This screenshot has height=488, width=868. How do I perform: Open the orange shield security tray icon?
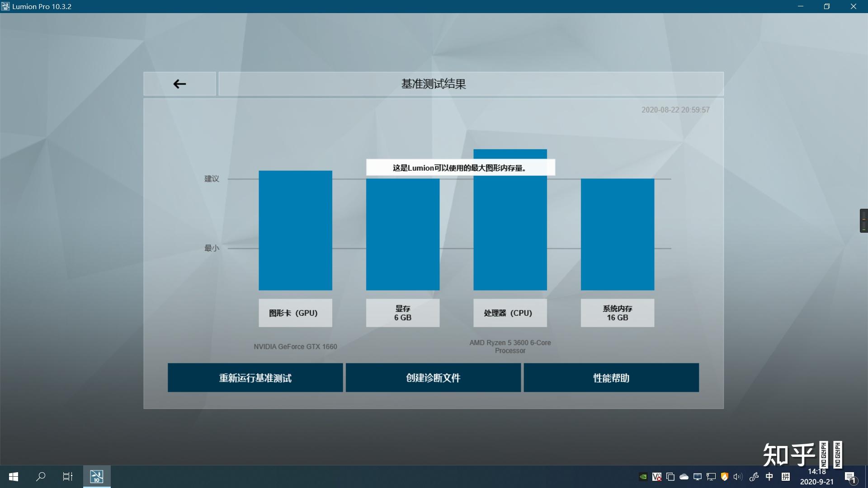[724, 477]
